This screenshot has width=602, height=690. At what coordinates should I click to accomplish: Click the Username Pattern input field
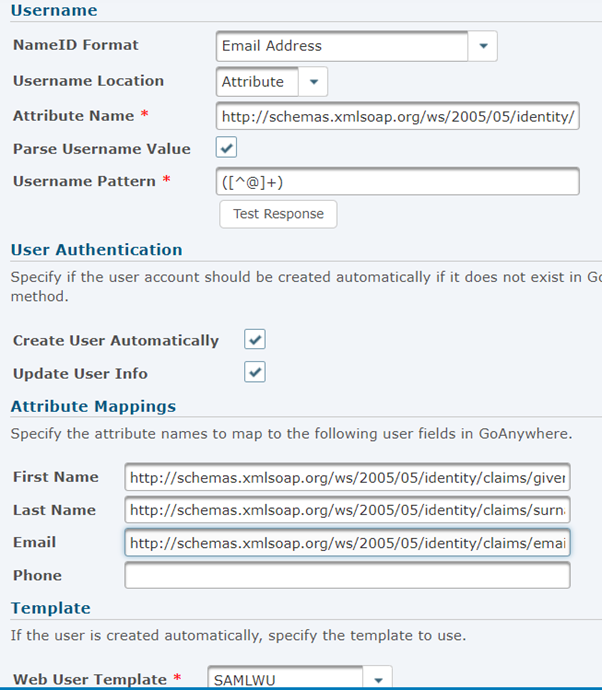398,181
